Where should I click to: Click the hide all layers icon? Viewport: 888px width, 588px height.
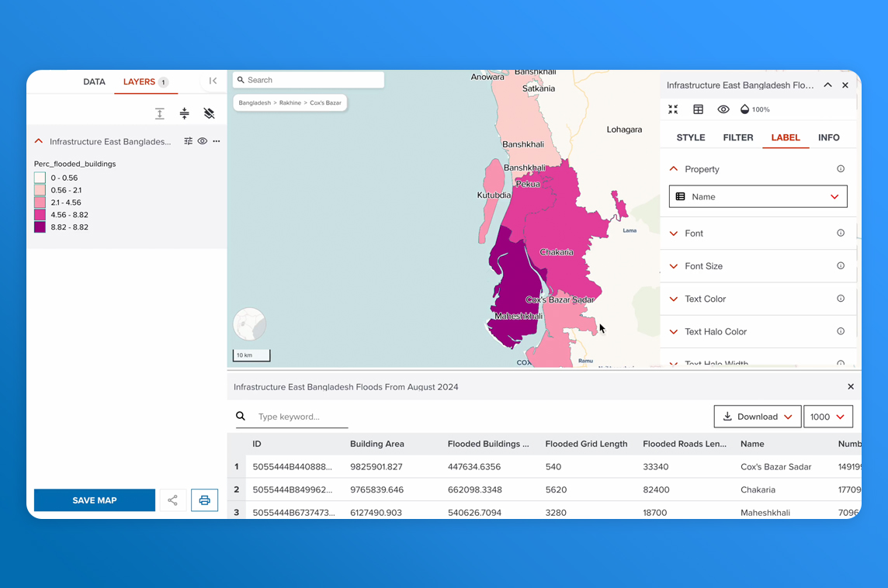tap(209, 113)
